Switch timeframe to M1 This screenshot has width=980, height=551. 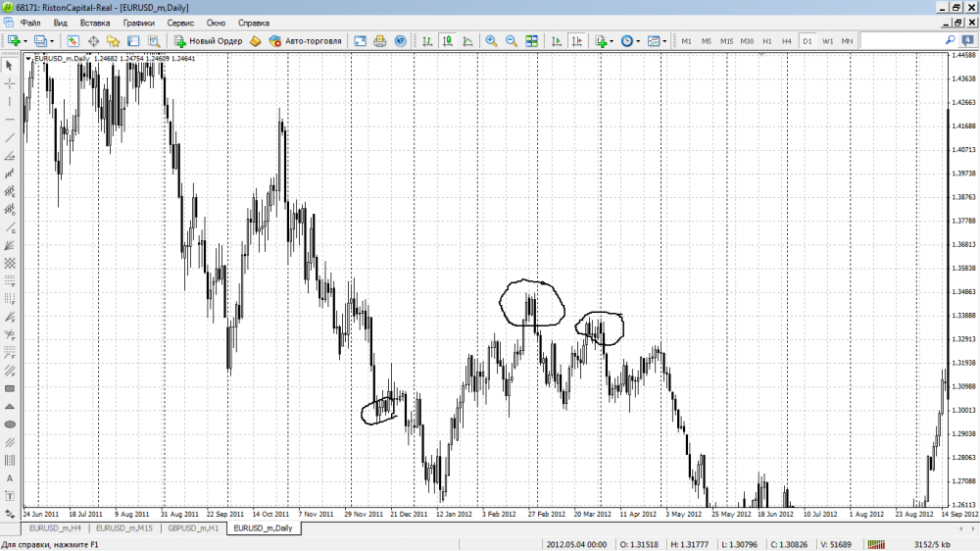tap(686, 41)
